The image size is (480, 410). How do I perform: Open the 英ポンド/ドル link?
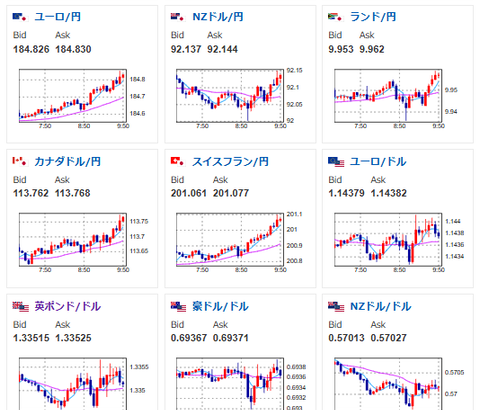(x=67, y=306)
